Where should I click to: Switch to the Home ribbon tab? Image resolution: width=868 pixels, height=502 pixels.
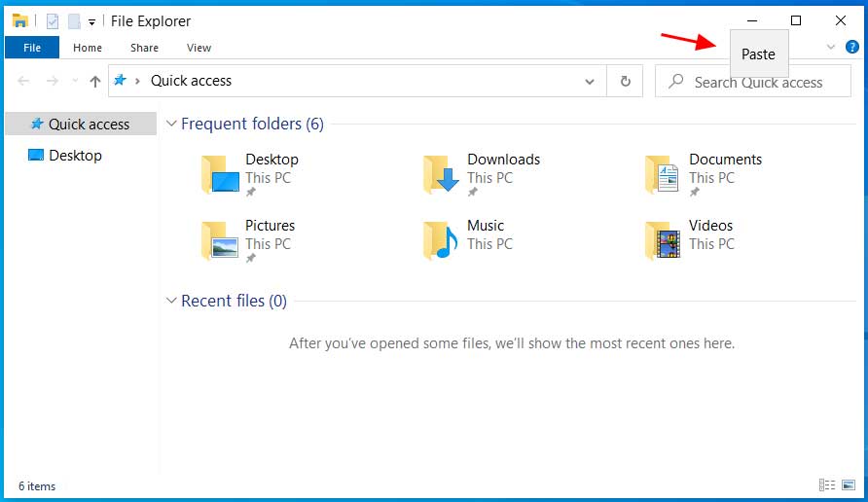click(x=88, y=48)
